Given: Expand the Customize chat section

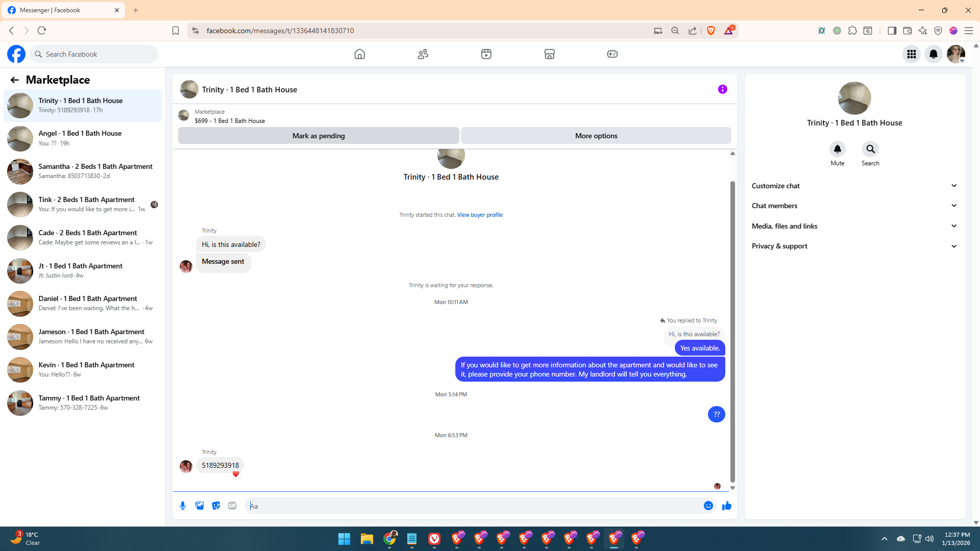Looking at the screenshot, I should [854, 186].
